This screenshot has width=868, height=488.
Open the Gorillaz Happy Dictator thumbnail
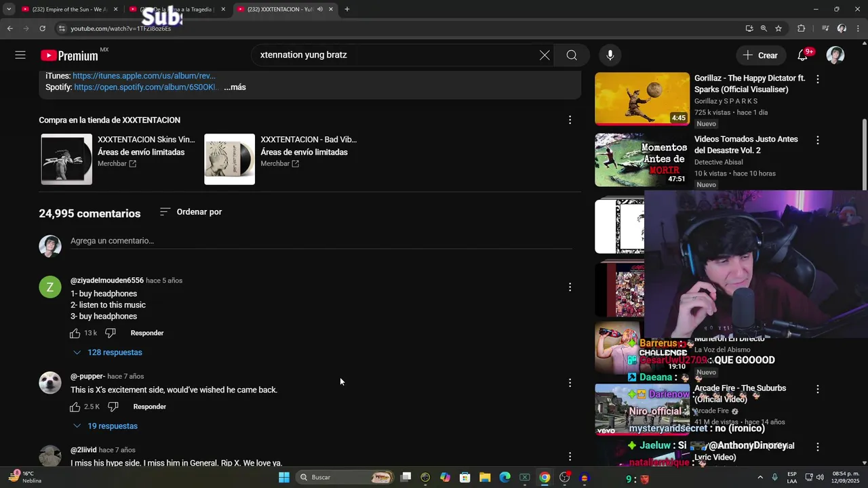pyautogui.click(x=642, y=99)
